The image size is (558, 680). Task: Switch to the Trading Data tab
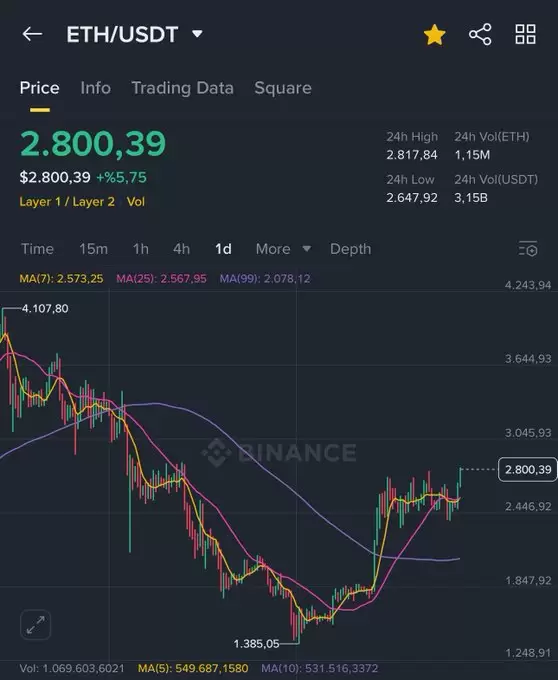tap(183, 88)
